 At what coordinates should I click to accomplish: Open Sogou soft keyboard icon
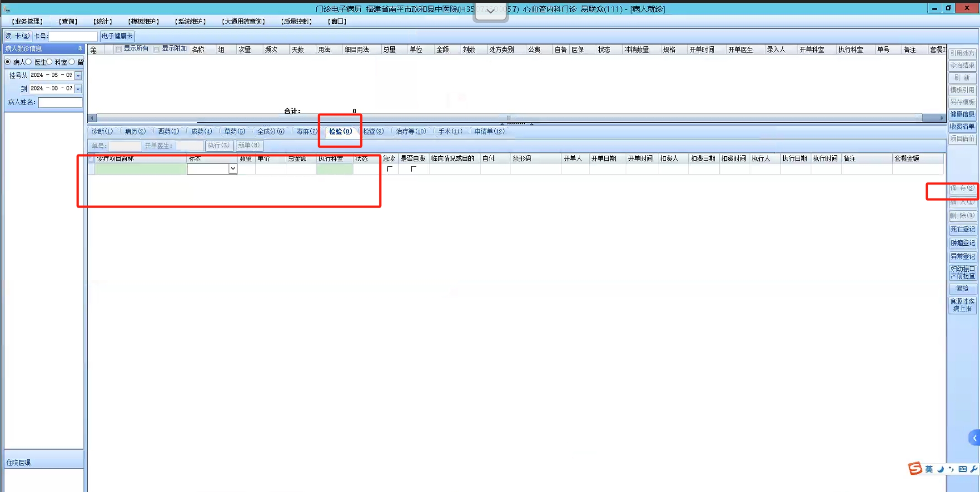coord(962,469)
